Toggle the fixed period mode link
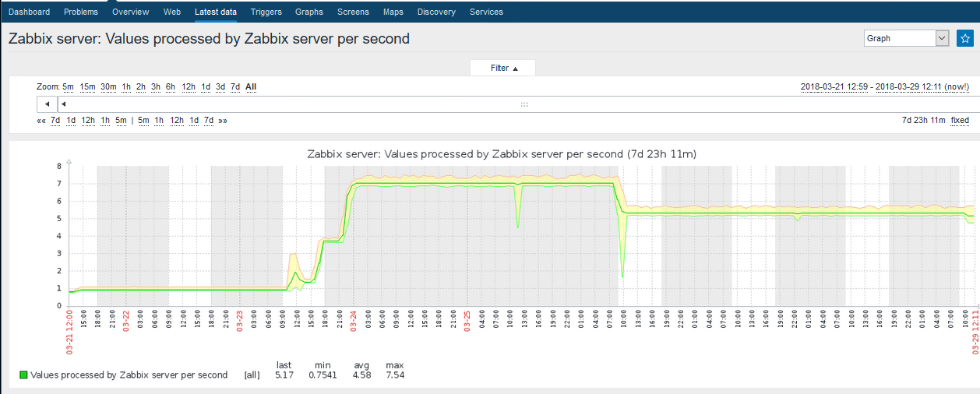This screenshot has width=980, height=394. 960,121
